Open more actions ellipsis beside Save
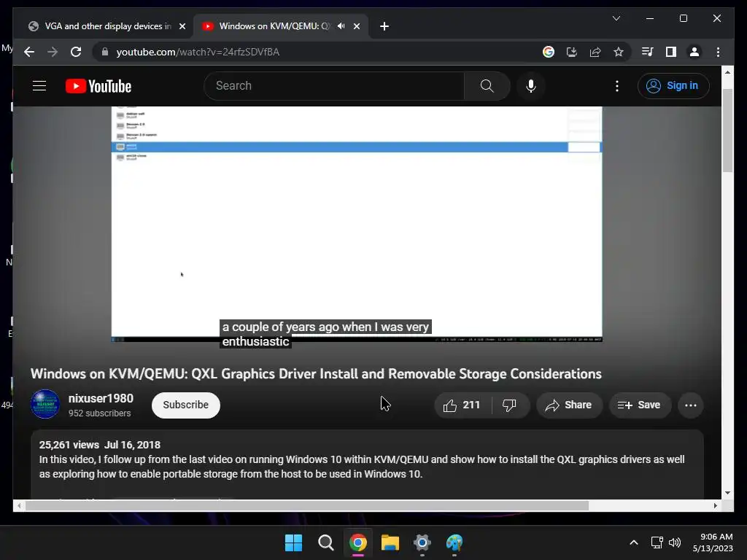 tap(690, 405)
